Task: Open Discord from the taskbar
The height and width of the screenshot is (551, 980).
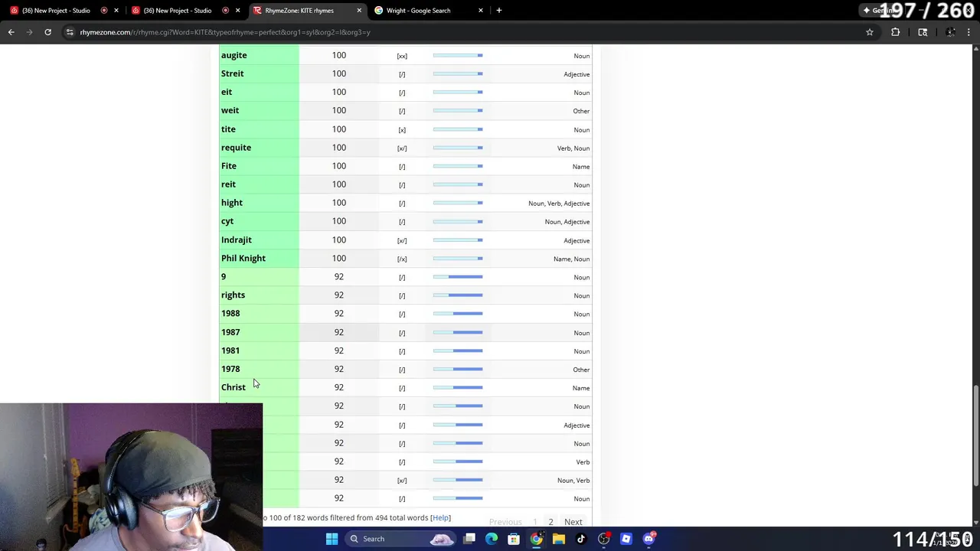Action: (x=648, y=539)
